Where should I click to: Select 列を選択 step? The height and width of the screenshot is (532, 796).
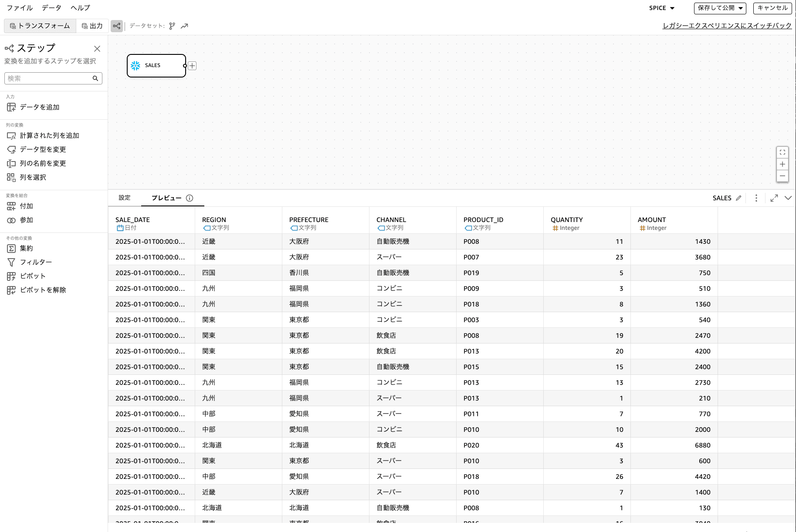(x=27, y=177)
